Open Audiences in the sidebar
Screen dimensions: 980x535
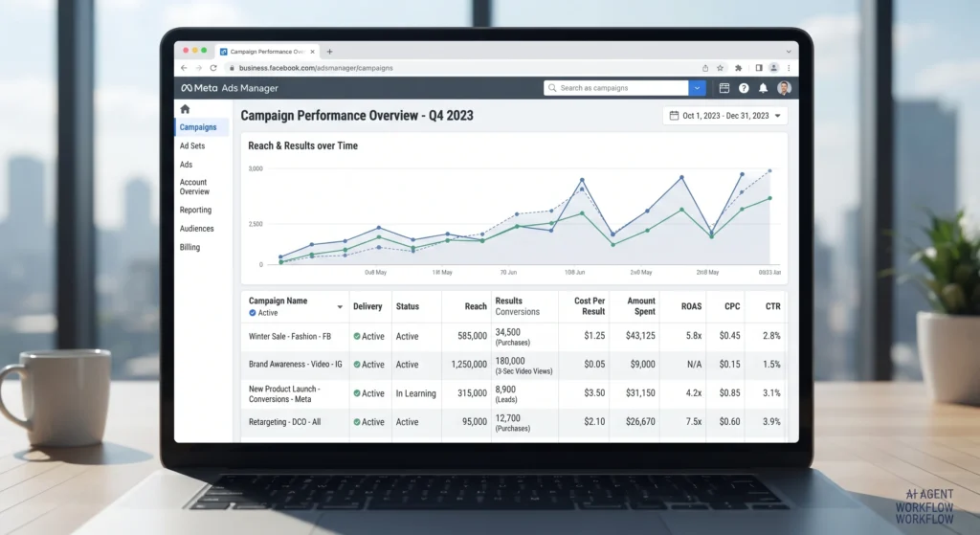197,229
